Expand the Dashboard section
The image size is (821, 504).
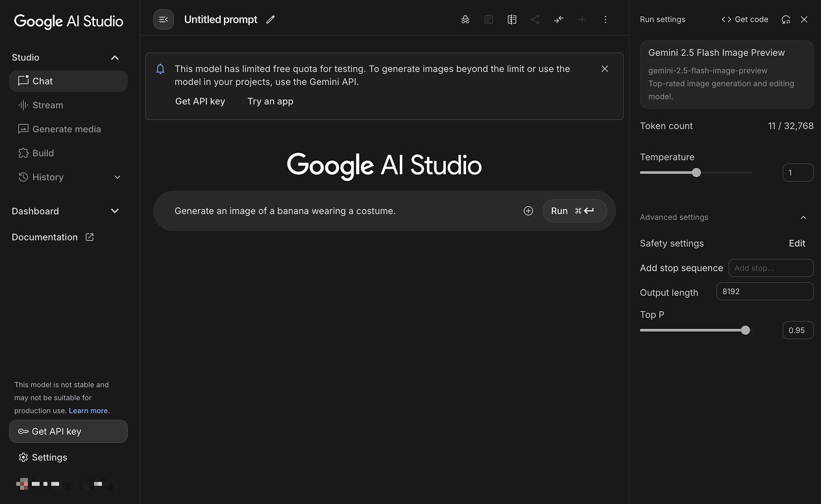click(115, 211)
